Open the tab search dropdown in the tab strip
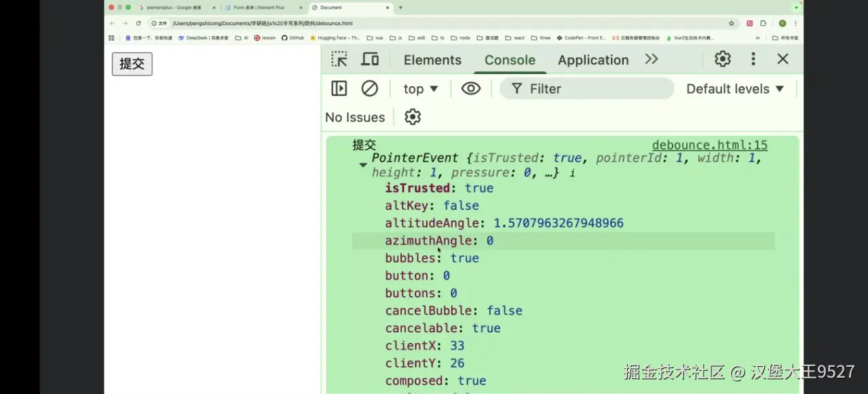Viewport: 868px width, 394px height. [x=796, y=7]
